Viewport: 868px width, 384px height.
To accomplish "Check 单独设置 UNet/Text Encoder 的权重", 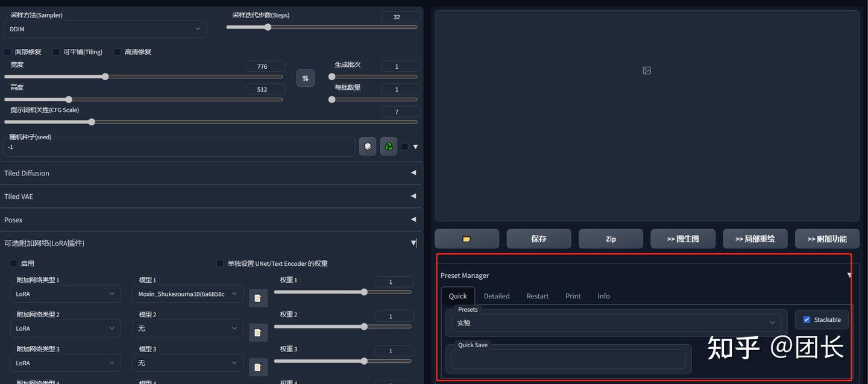I will coord(220,263).
